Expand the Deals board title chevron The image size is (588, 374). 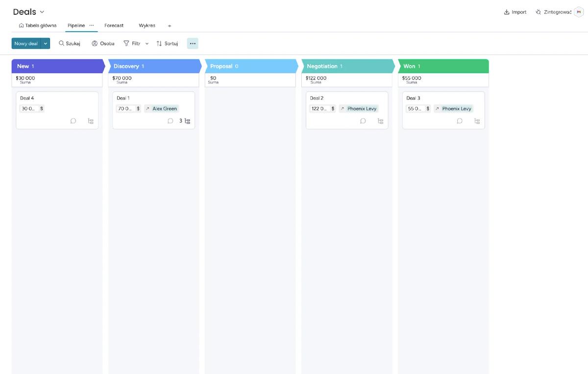click(42, 12)
